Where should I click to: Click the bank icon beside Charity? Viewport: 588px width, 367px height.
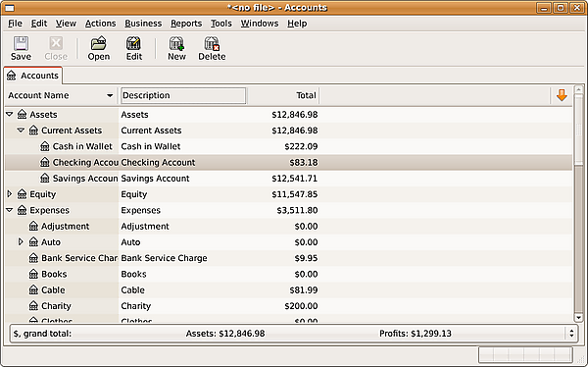(33, 306)
